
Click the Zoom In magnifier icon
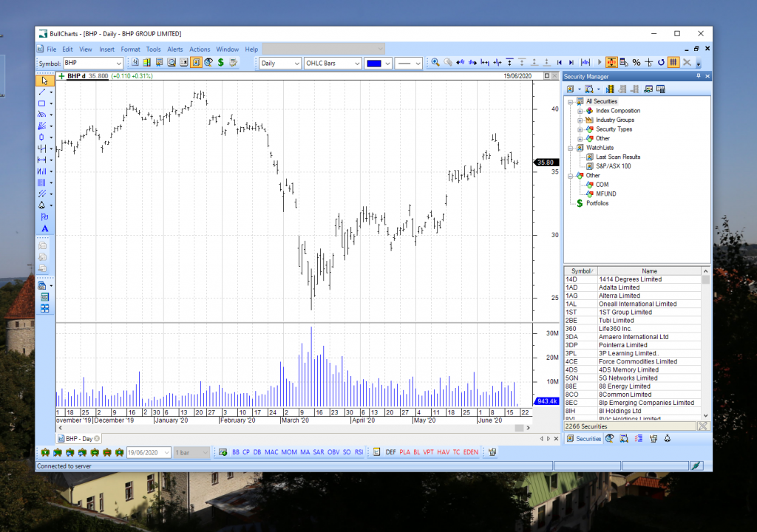click(x=435, y=62)
